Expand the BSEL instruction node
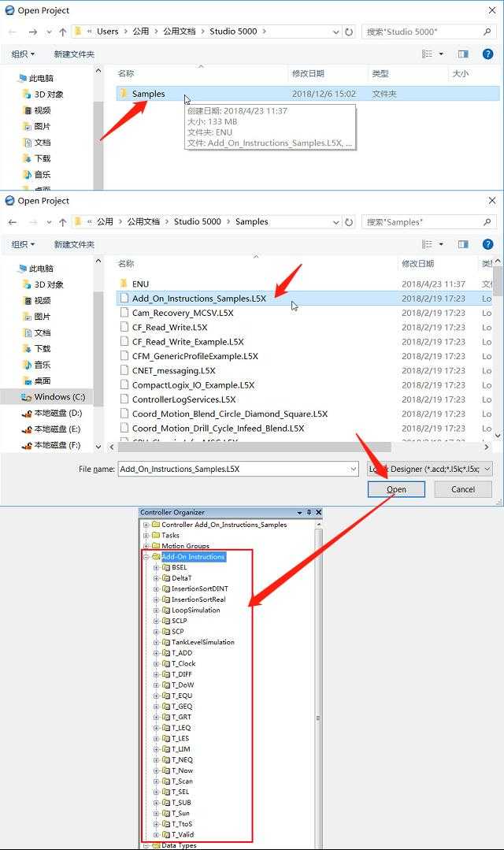This screenshot has height=850, width=504. (x=156, y=567)
